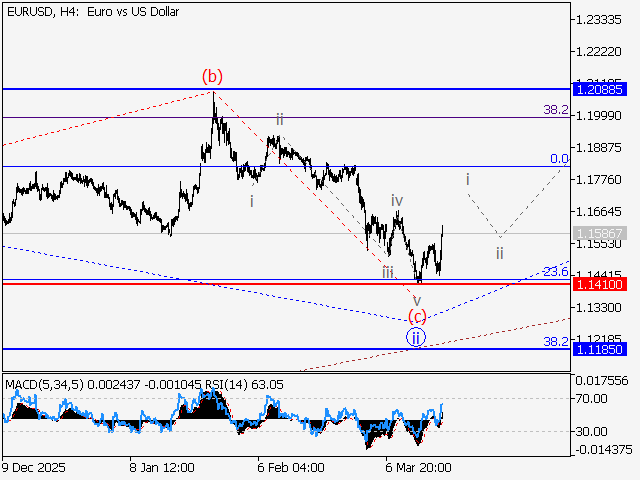Select the iii wave label
Image resolution: width=640 pixels, height=480 pixels.
click(387, 271)
